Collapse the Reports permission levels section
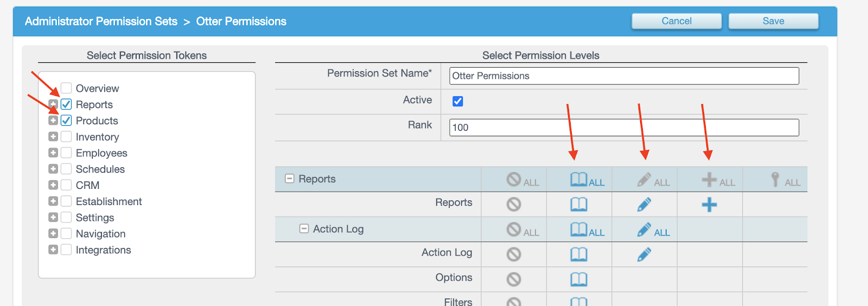Image resolution: width=868 pixels, height=306 pixels. pyautogui.click(x=290, y=178)
